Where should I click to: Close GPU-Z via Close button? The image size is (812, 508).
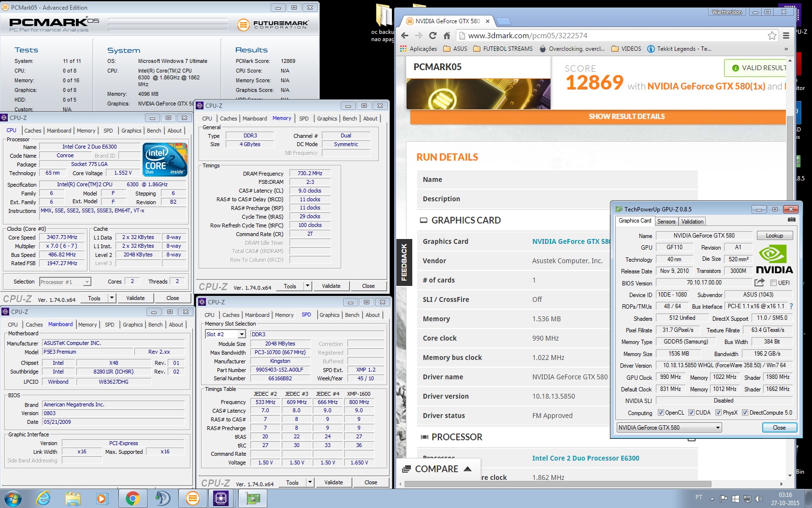pyautogui.click(x=779, y=428)
